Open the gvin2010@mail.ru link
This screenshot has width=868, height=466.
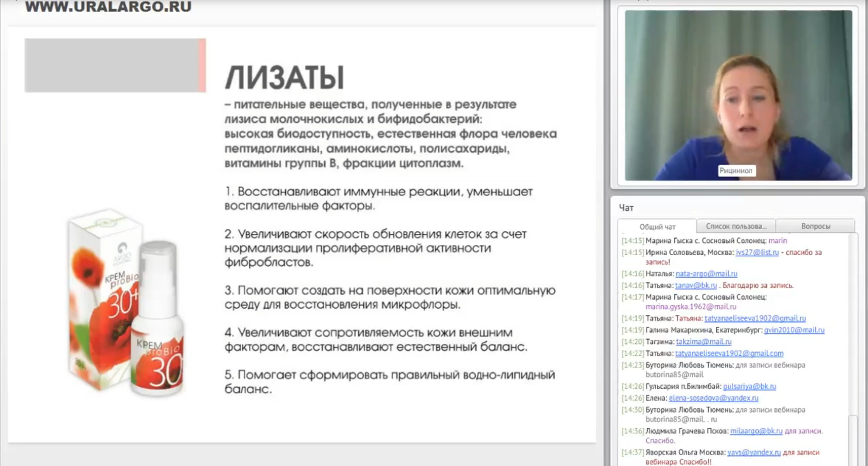tap(794, 330)
